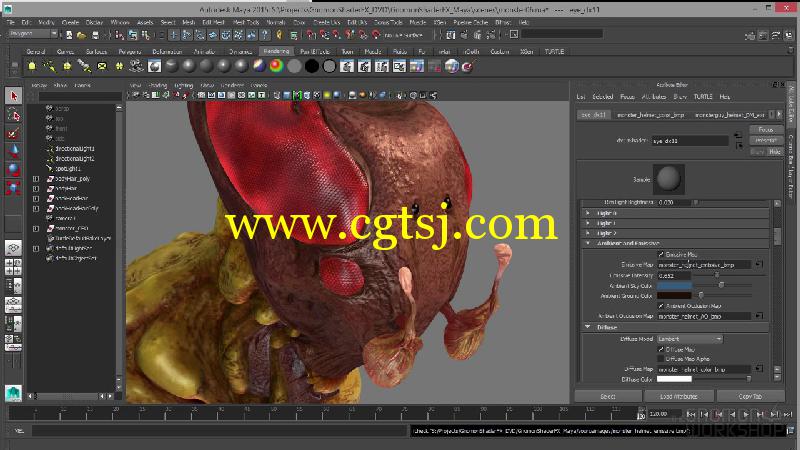This screenshot has height=450, width=800.
Task: Expand monster_GEO node in outliner
Action: (x=36, y=229)
